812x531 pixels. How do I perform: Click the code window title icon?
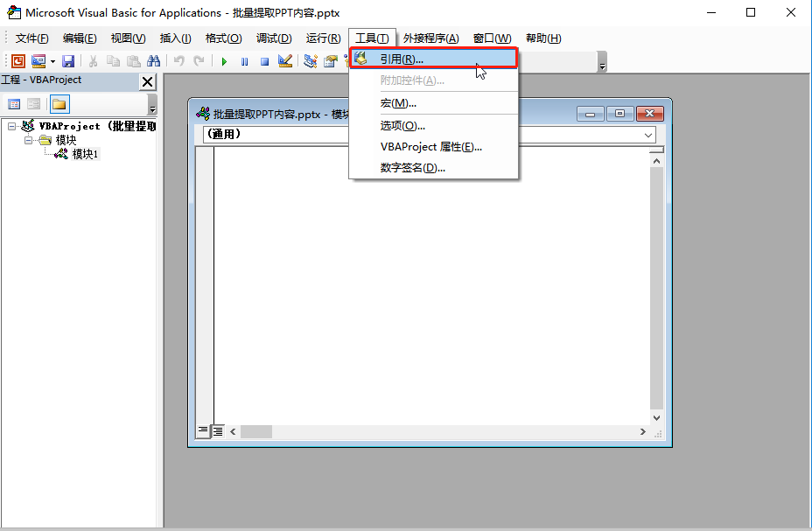pyautogui.click(x=203, y=114)
